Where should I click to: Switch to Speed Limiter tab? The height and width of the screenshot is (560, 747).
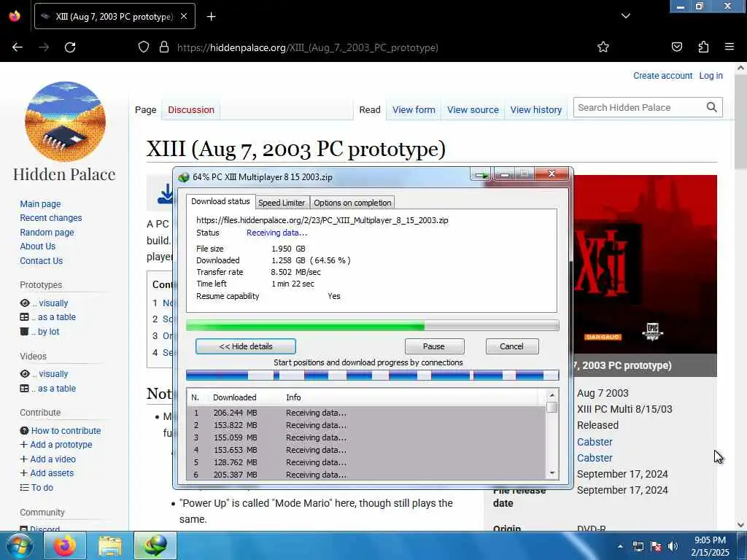[x=282, y=203]
